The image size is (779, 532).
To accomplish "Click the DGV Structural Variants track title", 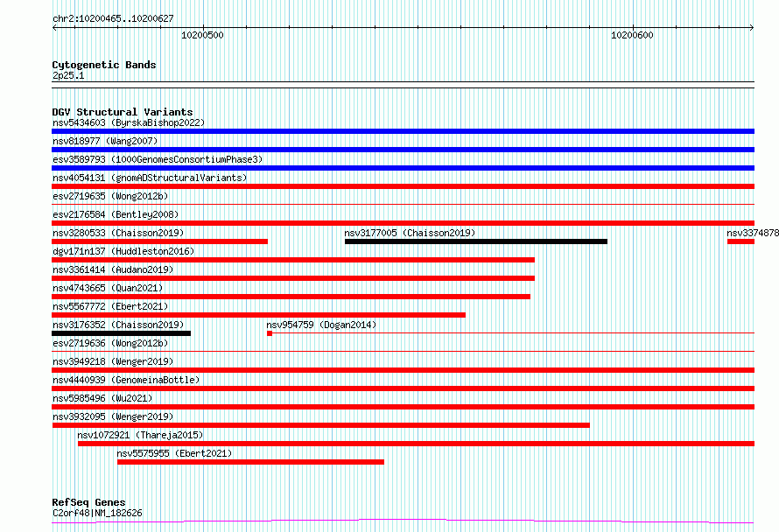I will (123, 112).
